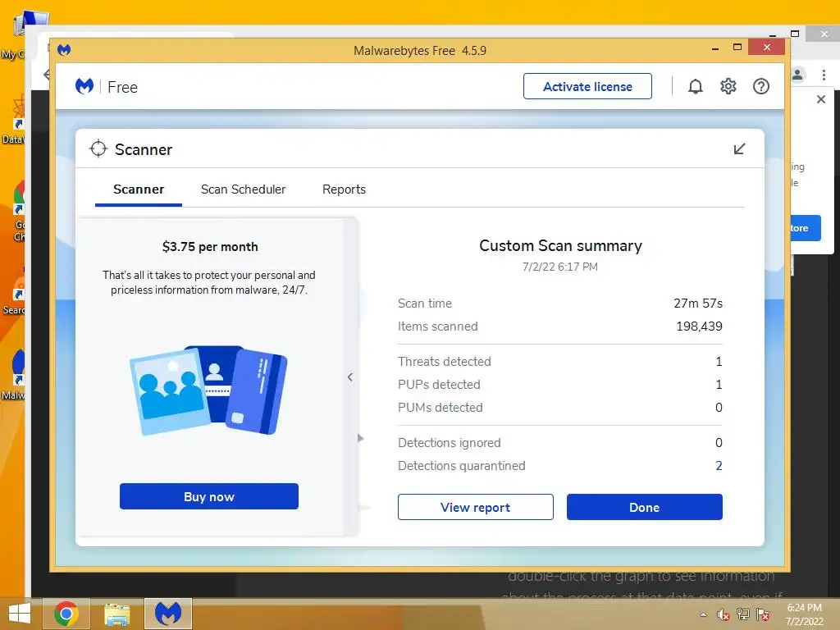Click the Detections quarantined count 2
The height and width of the screenshot is (630, 840).
(719, 466)
